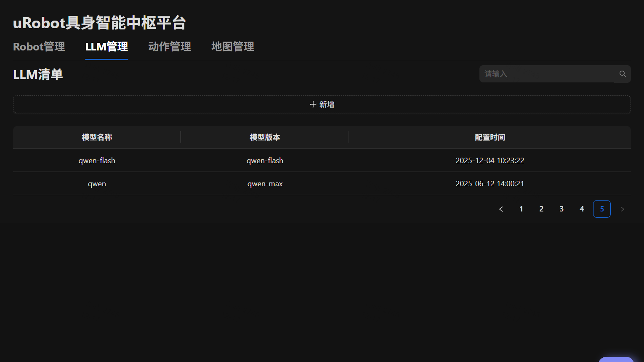Select current page 5 in pagination
This screenshot has height=362, width=644.
602,209
